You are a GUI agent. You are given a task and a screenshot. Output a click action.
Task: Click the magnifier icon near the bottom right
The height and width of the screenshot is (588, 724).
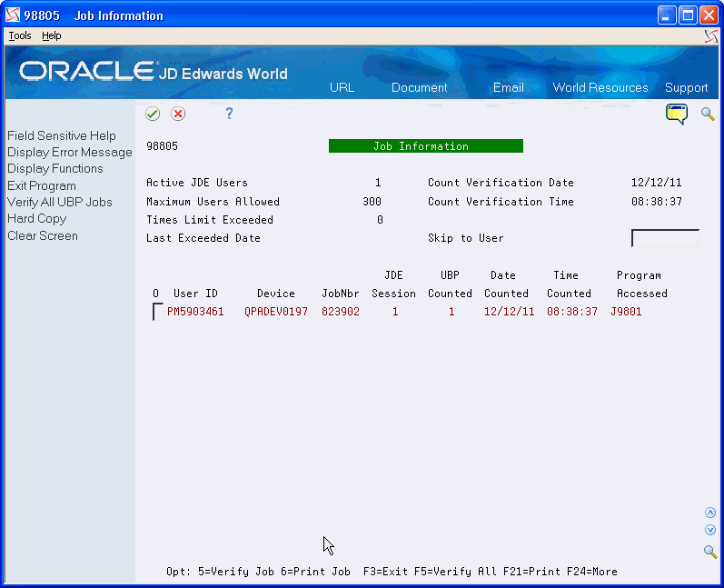click(x=710, y=551)
